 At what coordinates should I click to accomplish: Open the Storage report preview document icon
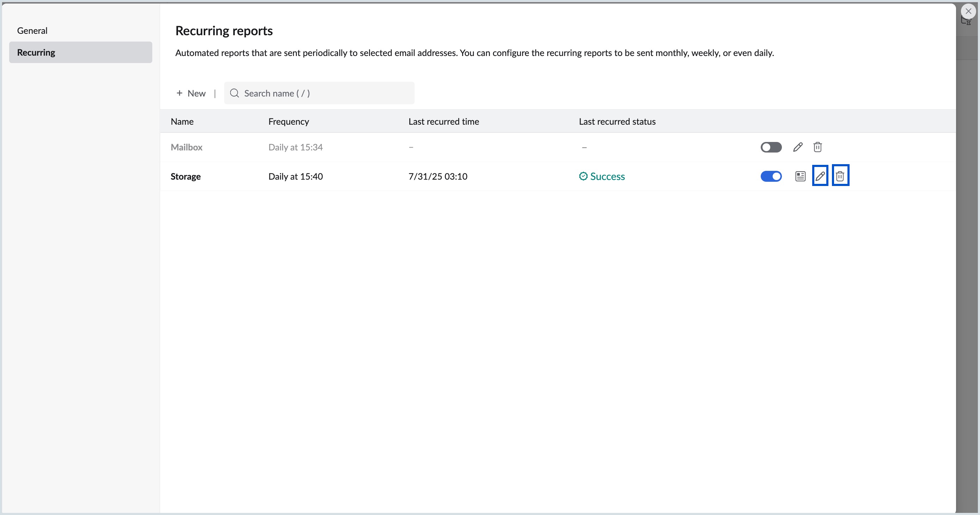[x=800, y=176]
